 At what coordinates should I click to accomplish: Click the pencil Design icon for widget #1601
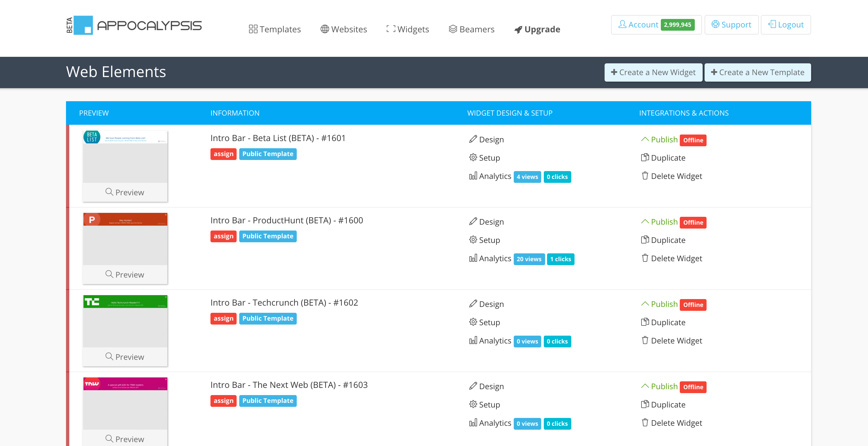pos(473,139)
